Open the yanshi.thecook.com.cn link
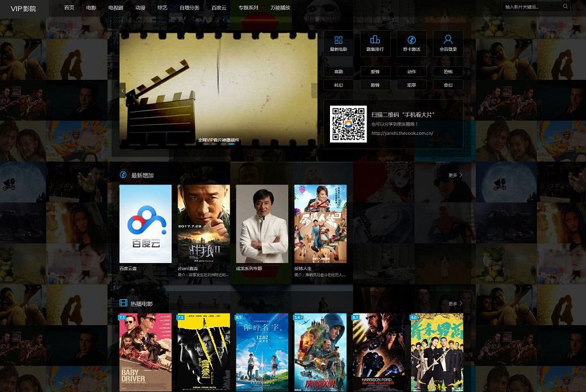Image resolution: width=586 pixels, height=392 pixels. [402, 133]
